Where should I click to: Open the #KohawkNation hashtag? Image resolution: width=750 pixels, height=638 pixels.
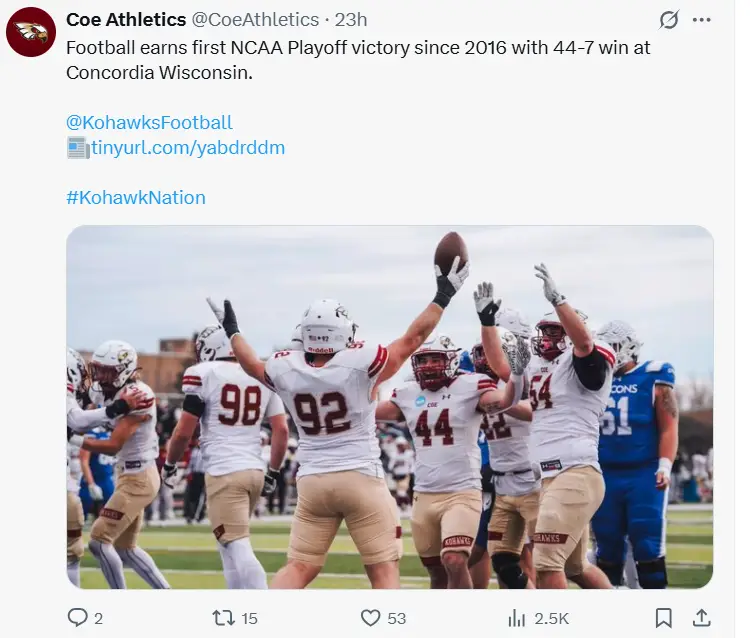coord(136,197)
